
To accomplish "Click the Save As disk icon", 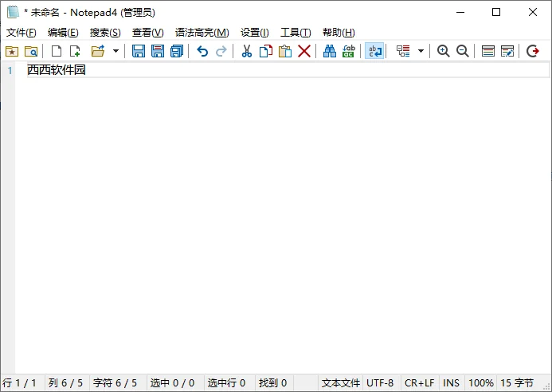I will [158, 52].
